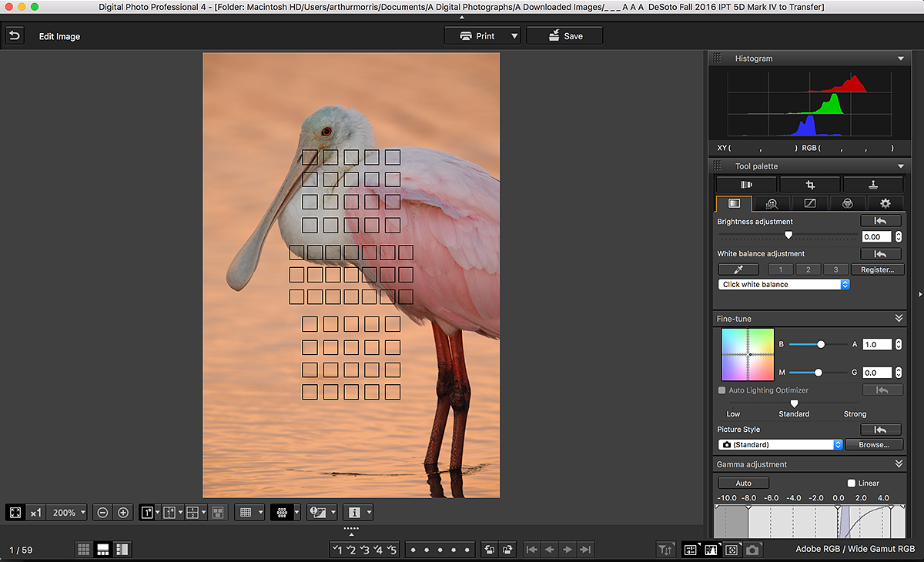The image size is (924, 562).
Task: Click the M-G value field showing 0.0
Action: pos(877,373)
